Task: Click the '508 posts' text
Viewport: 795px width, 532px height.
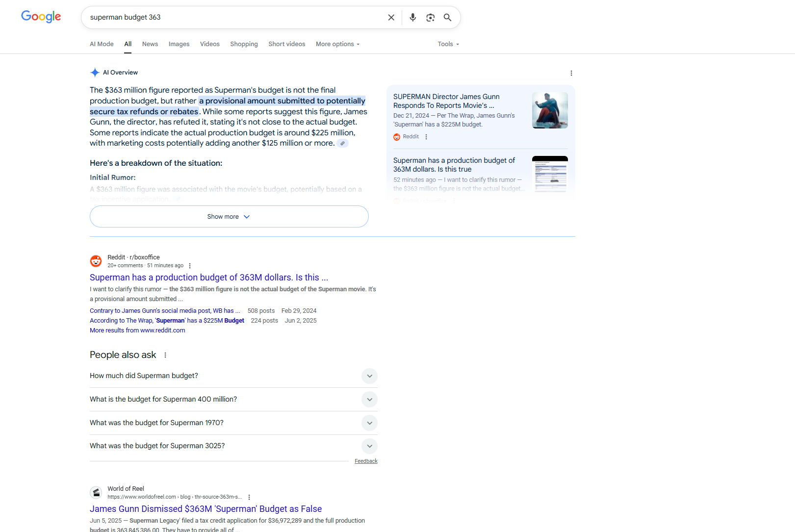Action: (261, 311)
